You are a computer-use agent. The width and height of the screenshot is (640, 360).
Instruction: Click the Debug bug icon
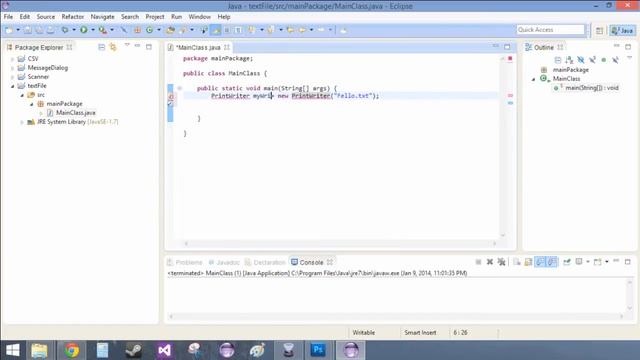(65, 30)
